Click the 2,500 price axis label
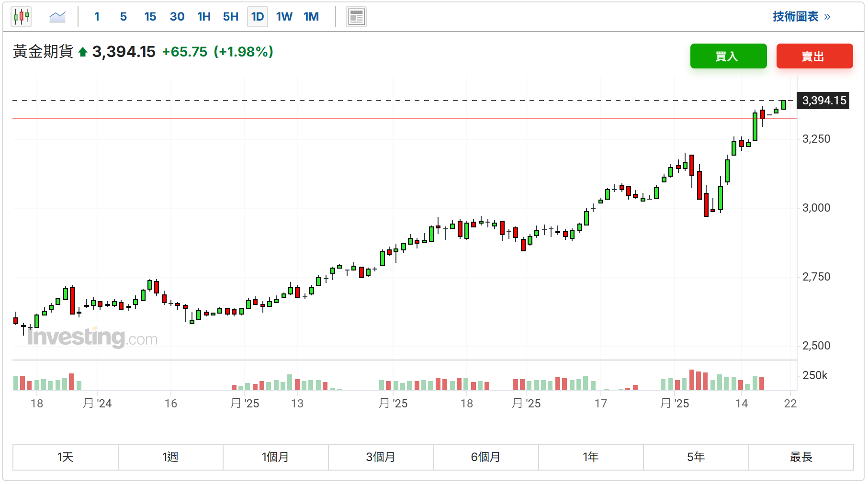The width and height of the screenshot is (868, 484). coord(816,346)
